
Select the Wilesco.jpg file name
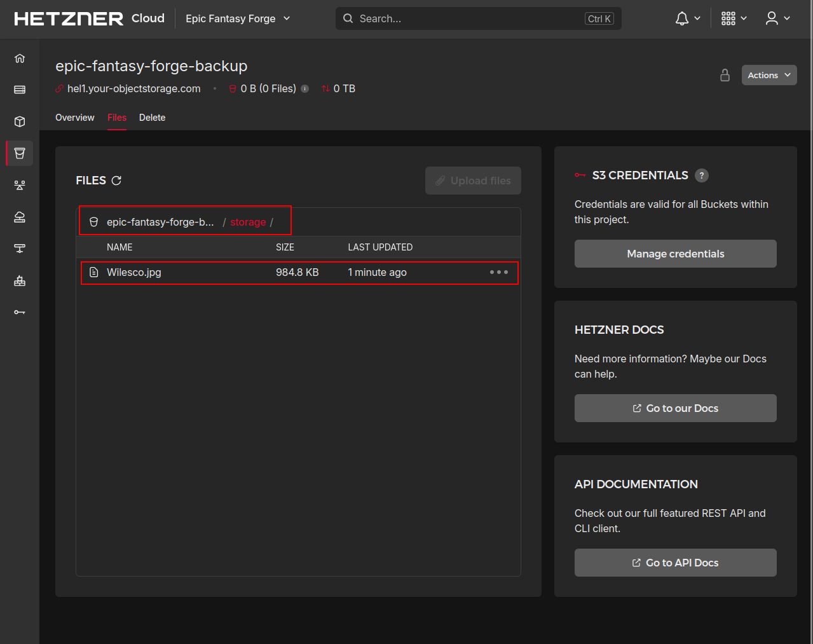point(134,272)
